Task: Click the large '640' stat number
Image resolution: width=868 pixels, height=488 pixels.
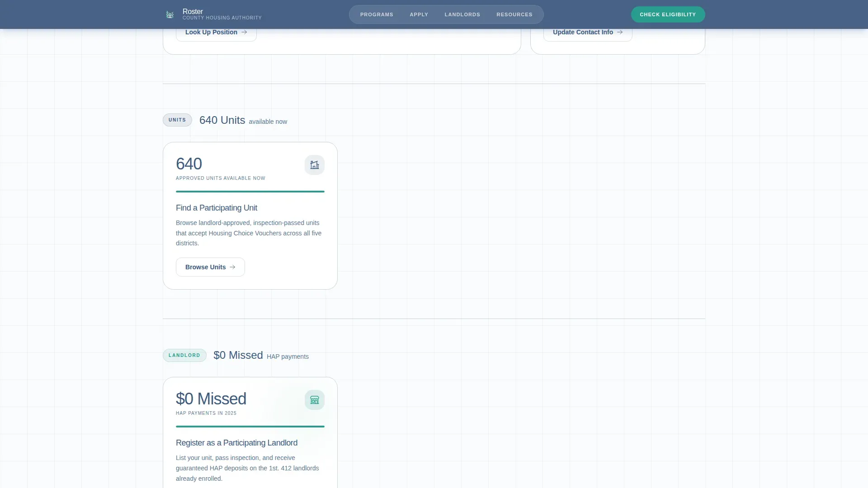Action: pos(189,164)
